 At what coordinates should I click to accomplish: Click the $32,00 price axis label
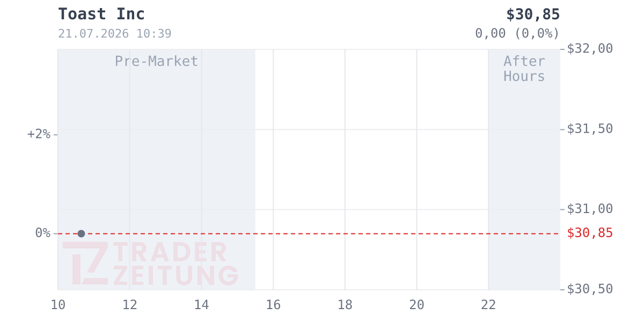(590, 49)
